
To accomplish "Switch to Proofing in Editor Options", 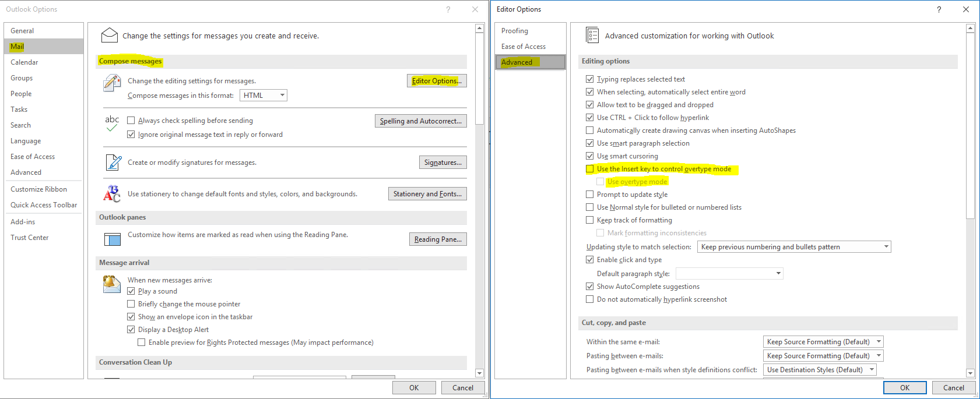I will [x=531, y=31].
